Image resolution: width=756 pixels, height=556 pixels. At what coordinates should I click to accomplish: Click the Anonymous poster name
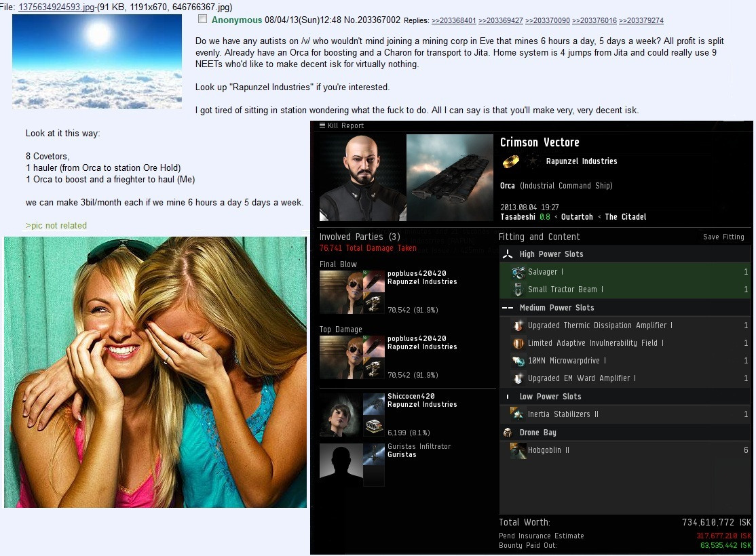tap(236, 20)
